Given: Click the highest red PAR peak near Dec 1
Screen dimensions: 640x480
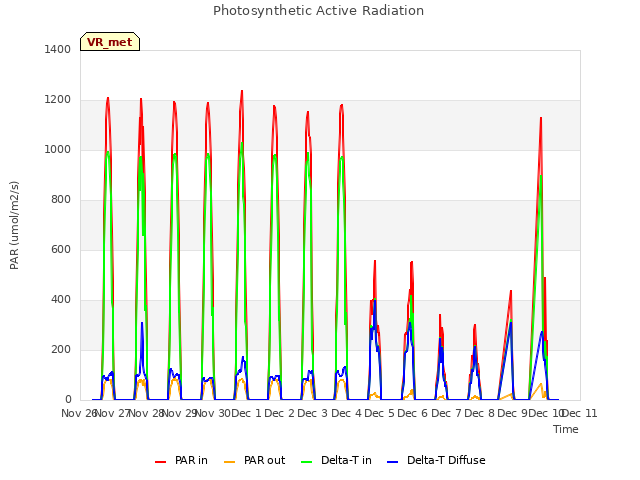Looking at the screenshot, I should [x=242, y=91].
